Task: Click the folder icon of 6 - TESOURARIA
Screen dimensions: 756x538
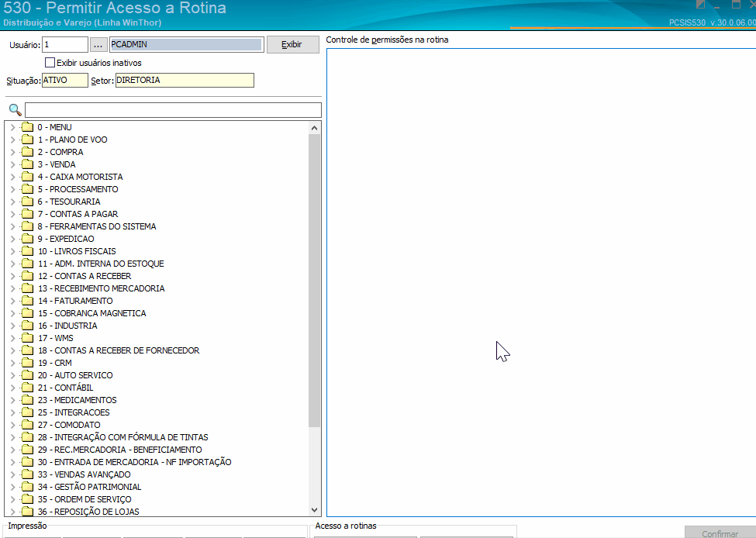Action: click(27, 202)
